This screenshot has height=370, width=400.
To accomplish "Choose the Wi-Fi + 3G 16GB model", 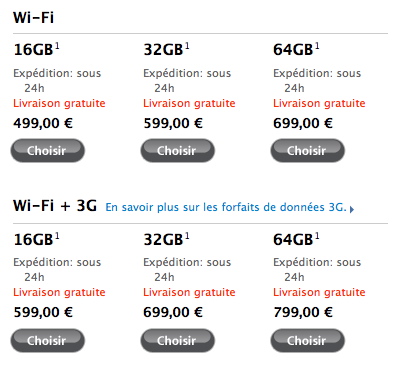I will [48, 340].
